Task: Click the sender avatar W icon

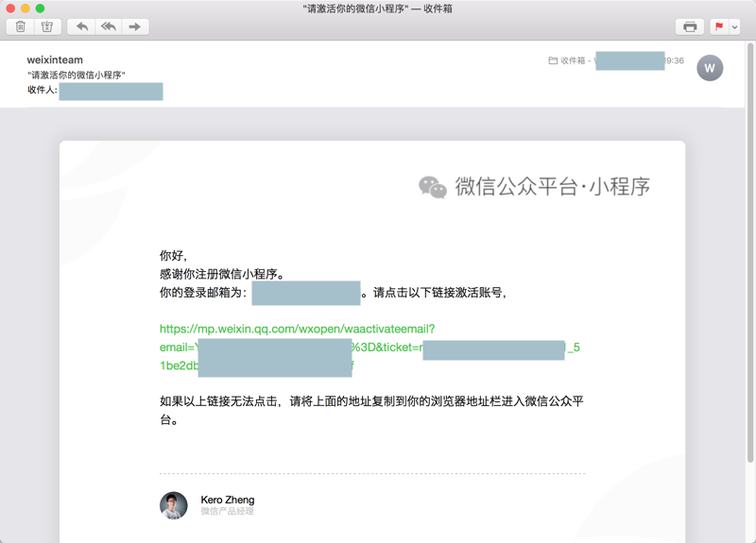Action: [x=710, y=68]
